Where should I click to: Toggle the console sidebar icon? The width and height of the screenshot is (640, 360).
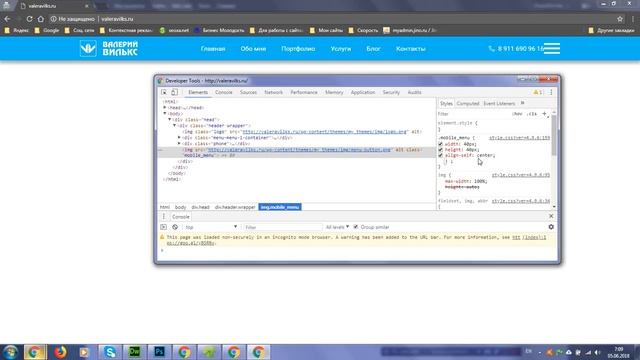[x=164, y=227]
